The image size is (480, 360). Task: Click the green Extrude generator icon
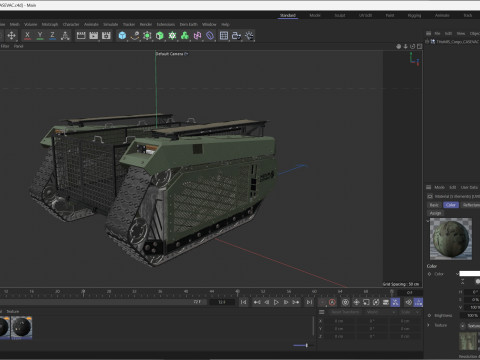[160, 35]
